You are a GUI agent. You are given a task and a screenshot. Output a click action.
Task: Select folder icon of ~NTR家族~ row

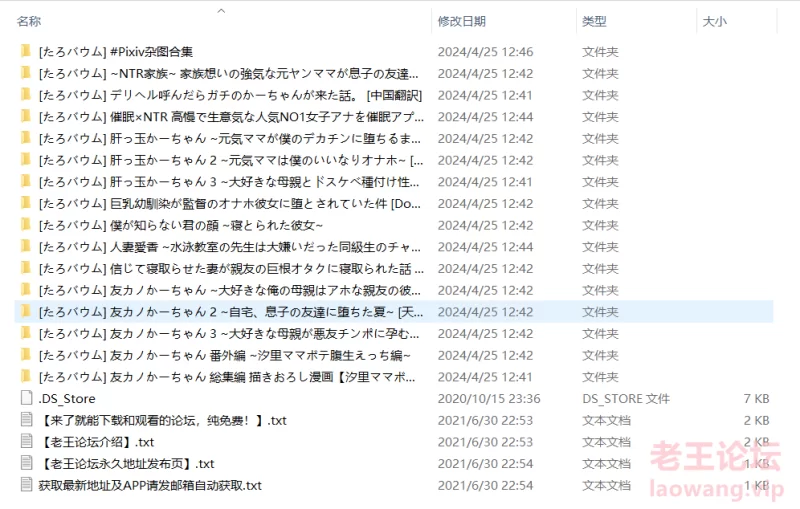[26, 73]
